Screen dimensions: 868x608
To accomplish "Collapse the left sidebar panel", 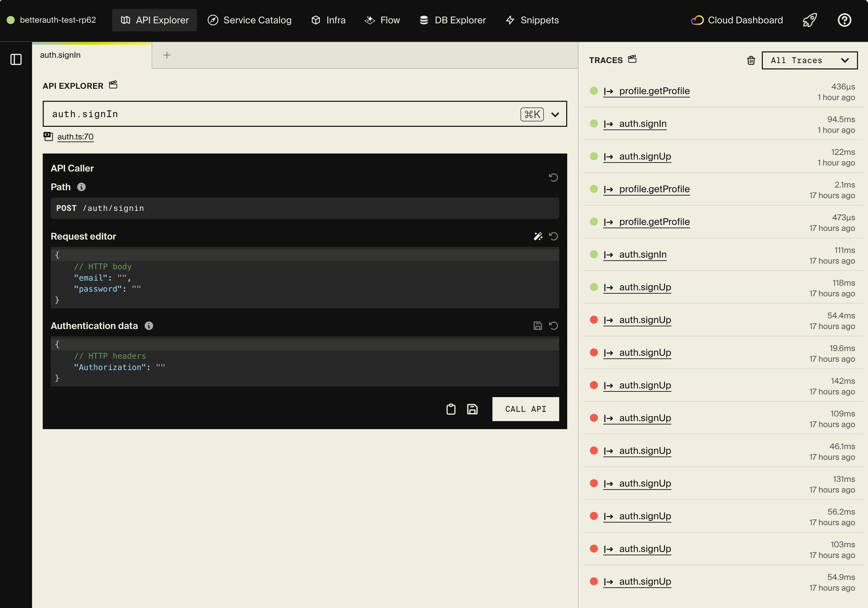I will 16,59.
